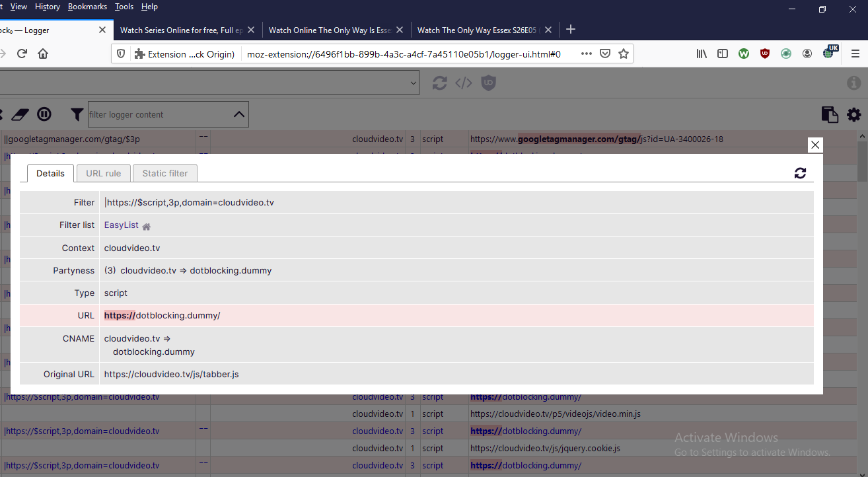Toggle tracking protection shield in the address bar
The width and height of the screenshot is (868, 477).
coord(120,54)
